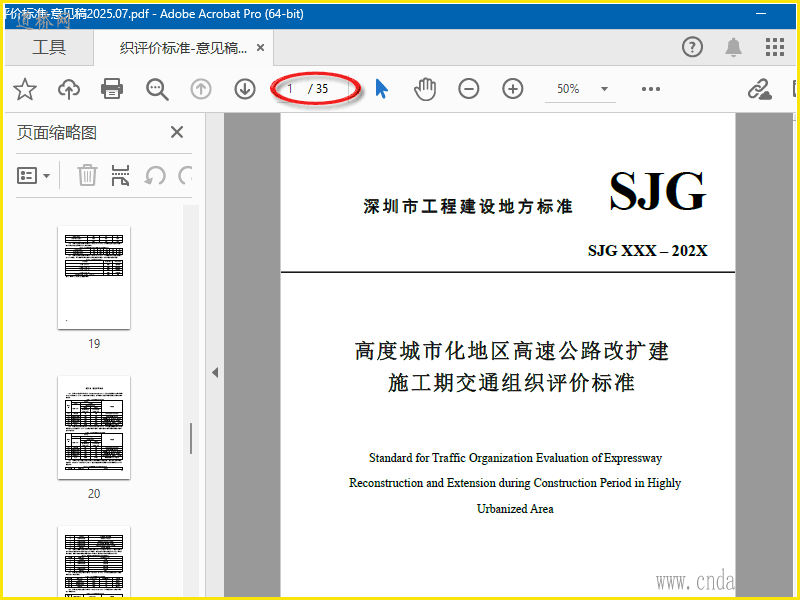
Task: Click the print pages scissors icon
Action: coord(120,176)
